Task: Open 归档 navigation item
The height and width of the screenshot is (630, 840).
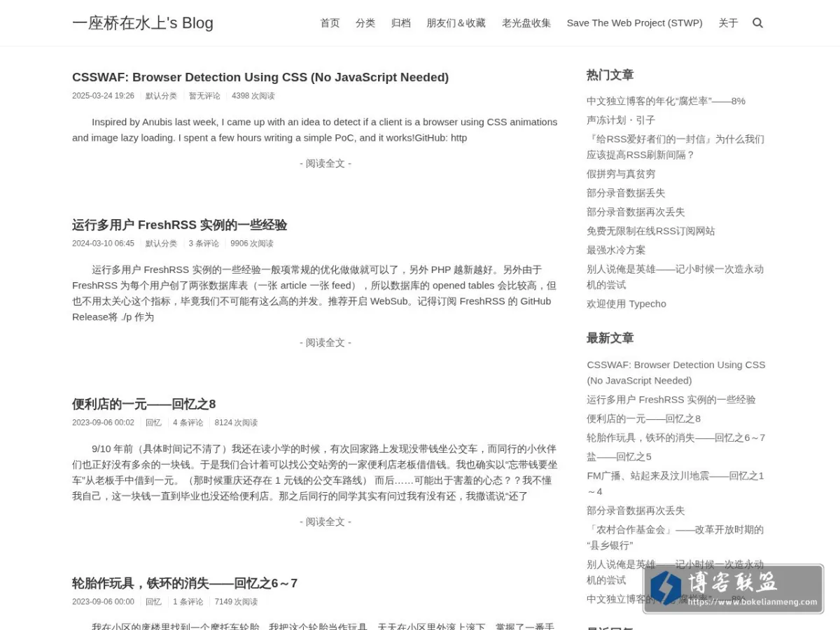Action: tap(401, 23)
